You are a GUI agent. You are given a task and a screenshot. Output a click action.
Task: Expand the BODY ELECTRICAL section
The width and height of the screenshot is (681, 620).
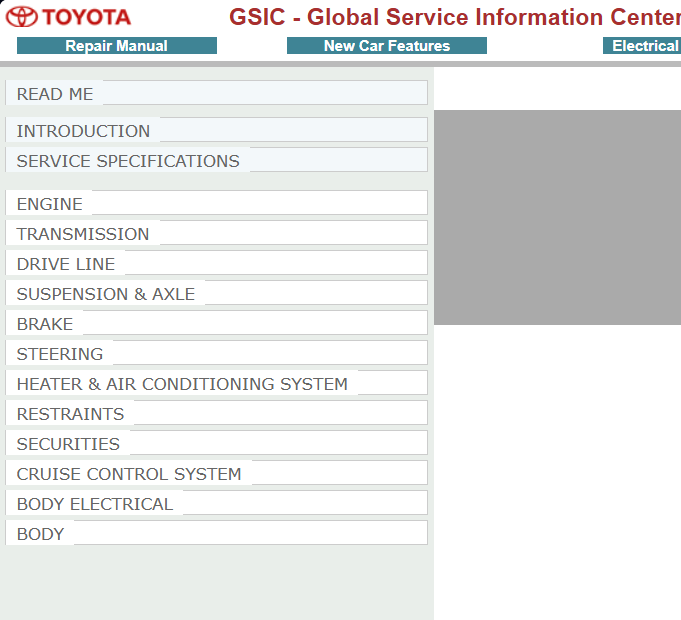(x=216, y=502)
